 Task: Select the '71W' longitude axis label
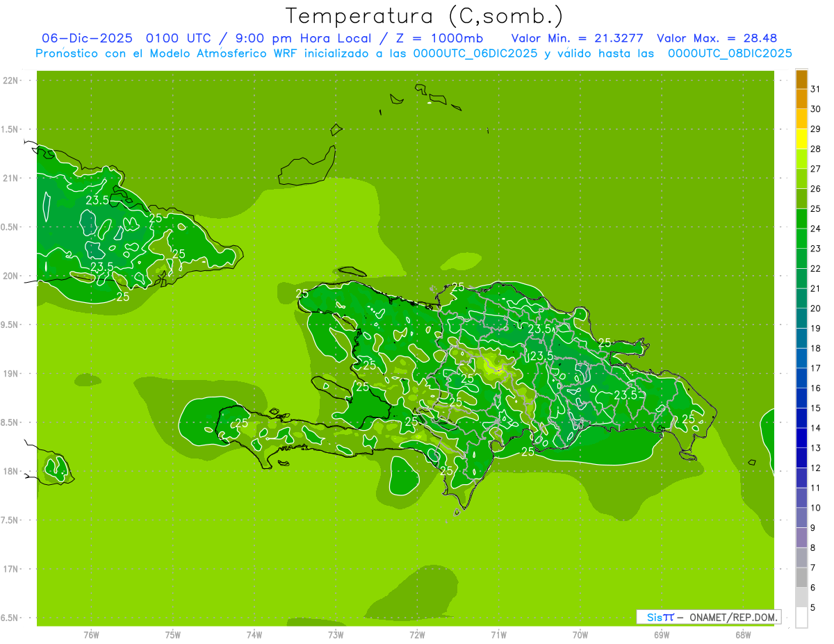pyautogui.click(x=498, y=635)
